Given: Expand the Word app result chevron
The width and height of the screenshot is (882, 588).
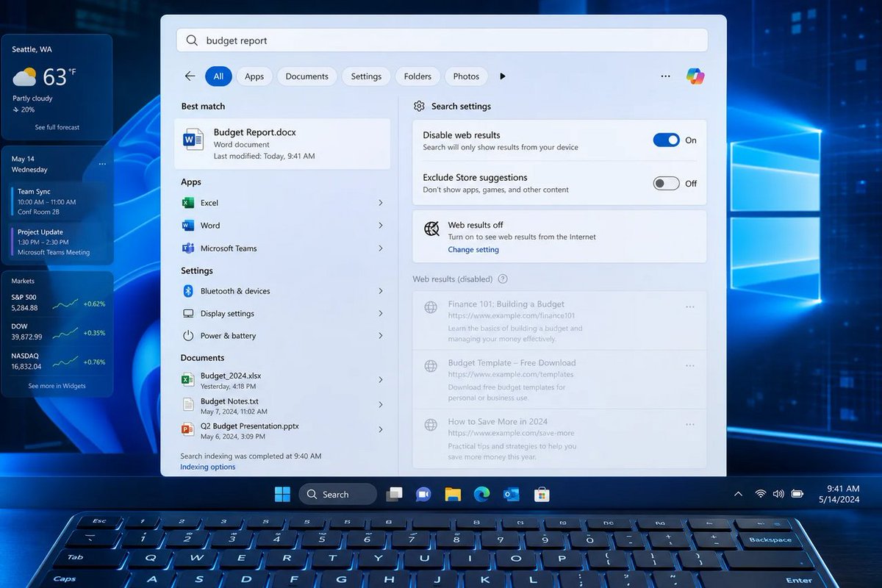Looking at the screenshot, I should tap(381, 225).
